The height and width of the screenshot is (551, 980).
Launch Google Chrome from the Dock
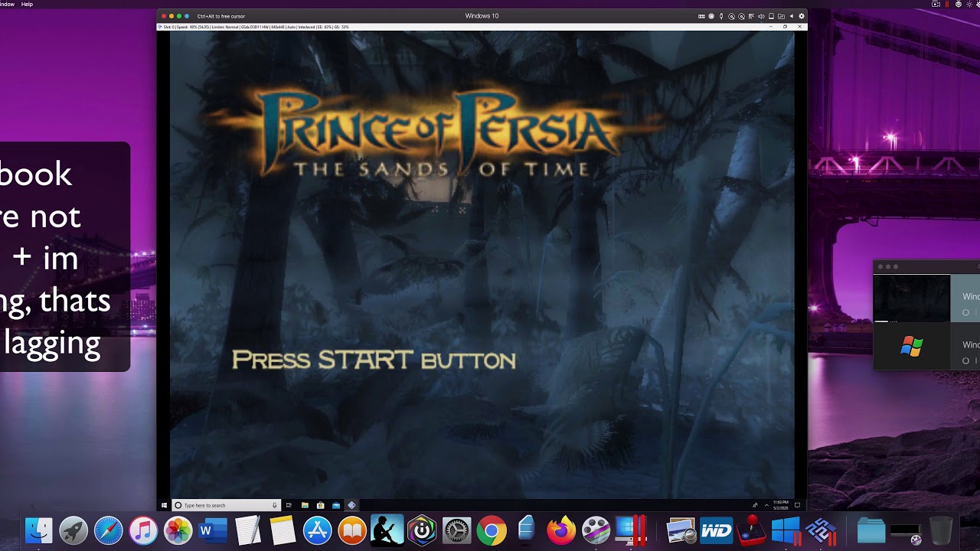click(x=492, y=530)
